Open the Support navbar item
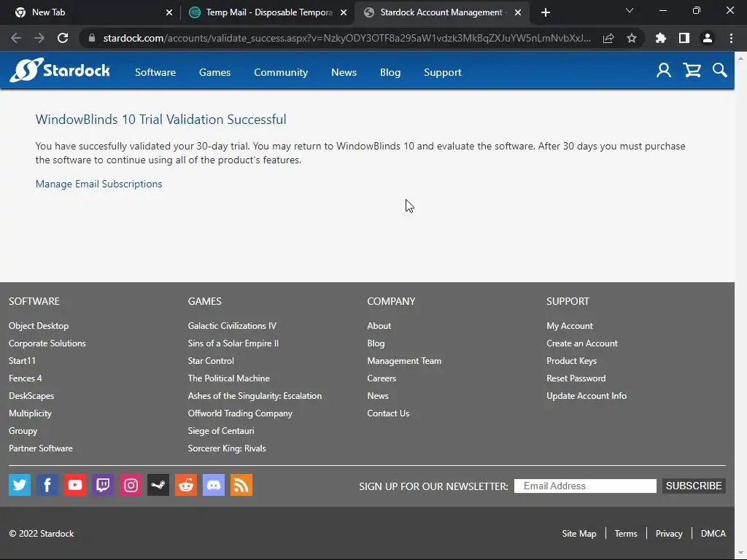747x560 pixels. click(443, 72)
